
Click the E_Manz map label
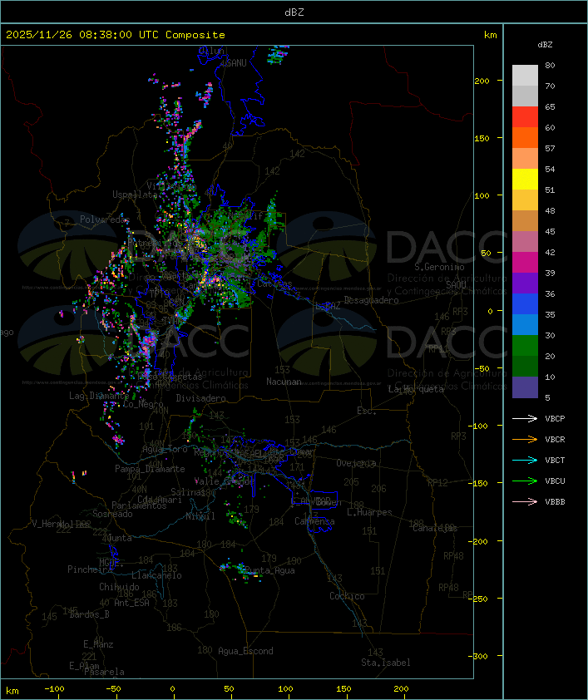[98, 644]
